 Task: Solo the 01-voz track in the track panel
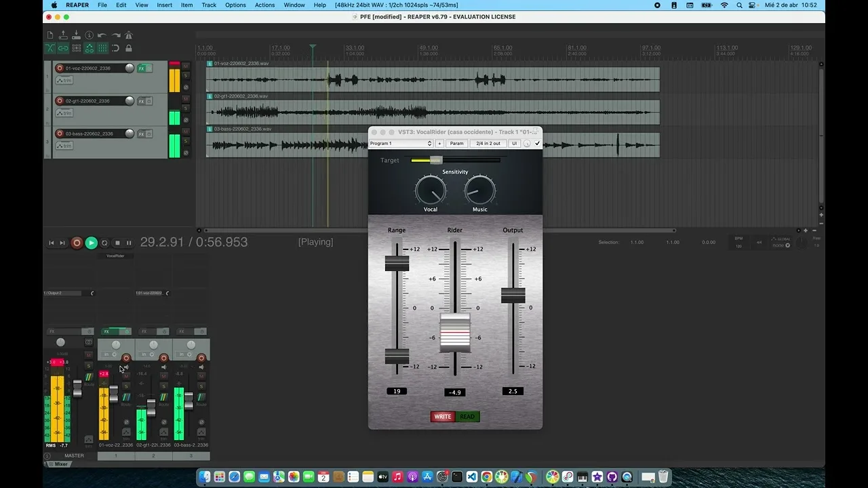click(186, 75)
